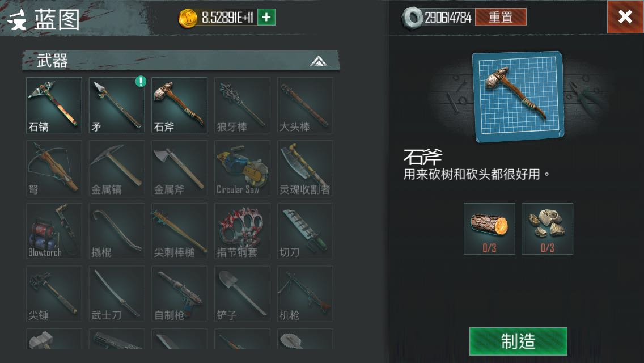The image size is (644, 363).
Task: Click the green 制造 craft button
Action: [x=518, y=341]
